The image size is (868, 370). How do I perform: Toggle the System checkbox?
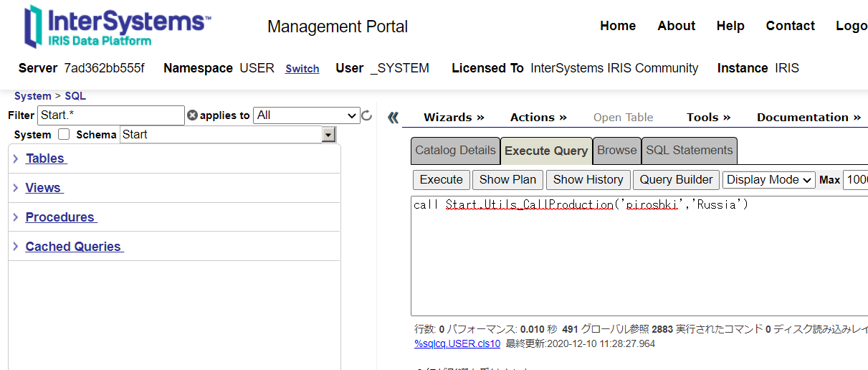[x=64, y=134]
